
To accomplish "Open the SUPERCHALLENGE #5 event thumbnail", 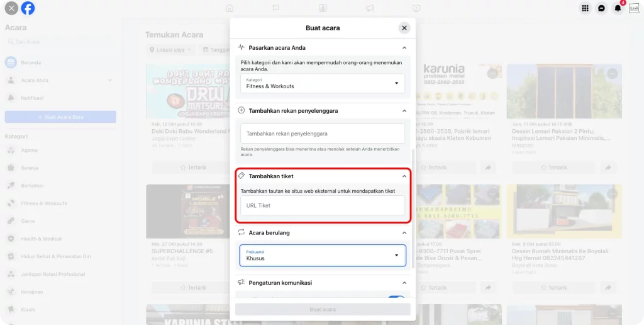I will coord(188,212).
